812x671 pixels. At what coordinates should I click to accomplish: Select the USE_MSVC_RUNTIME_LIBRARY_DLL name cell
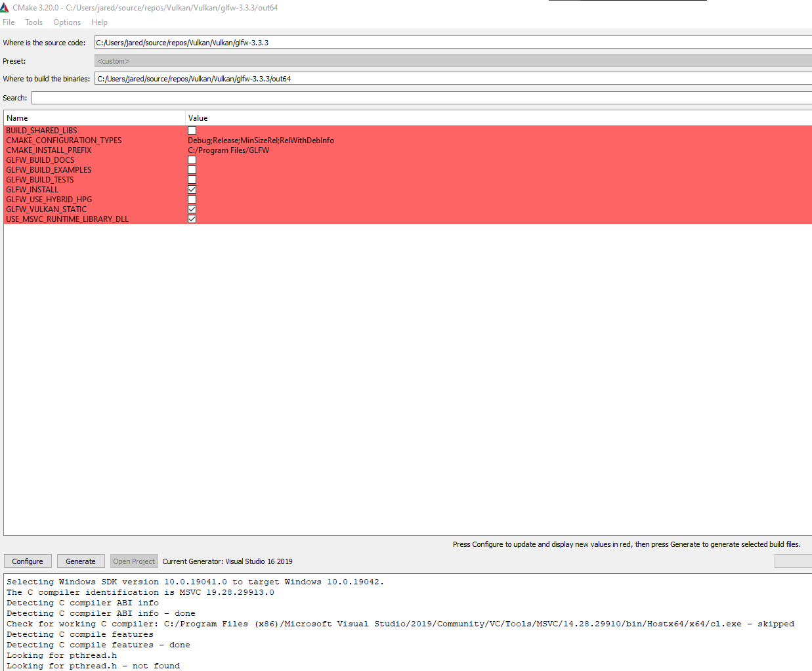point(68,219)
